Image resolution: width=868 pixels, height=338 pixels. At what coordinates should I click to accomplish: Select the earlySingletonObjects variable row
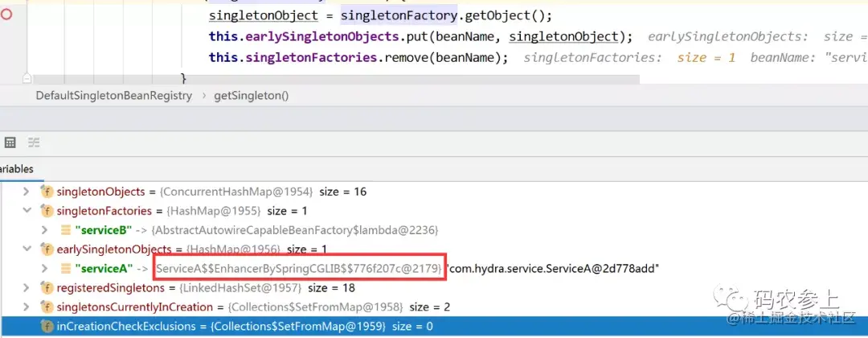[434, 249]
